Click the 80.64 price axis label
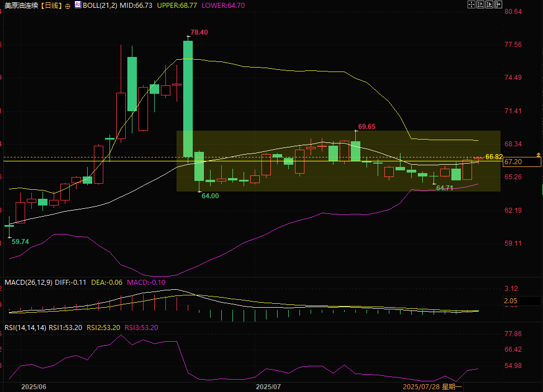Viewport: 543px width, 392px height. 513,12
